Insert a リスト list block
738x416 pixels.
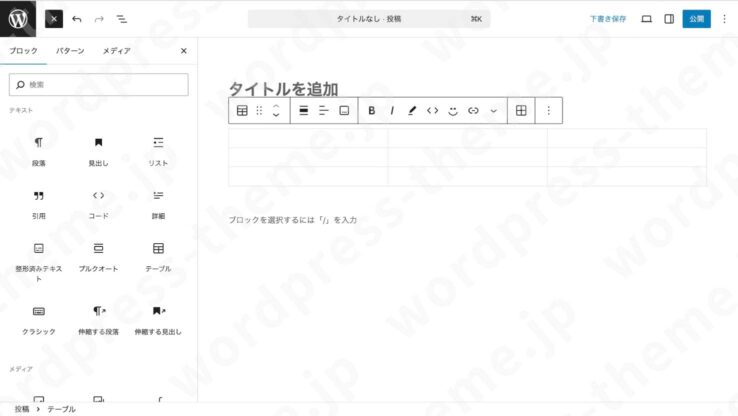[x=158, y=152]
